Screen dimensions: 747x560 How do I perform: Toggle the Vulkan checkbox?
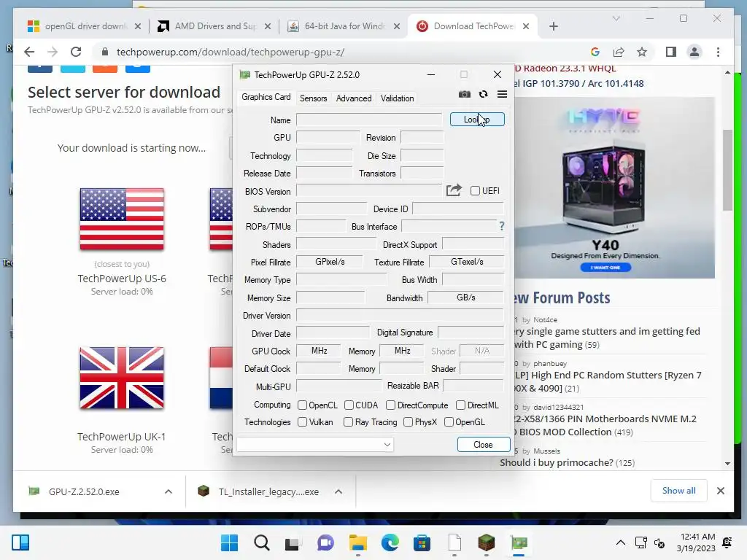click(302, 422)
